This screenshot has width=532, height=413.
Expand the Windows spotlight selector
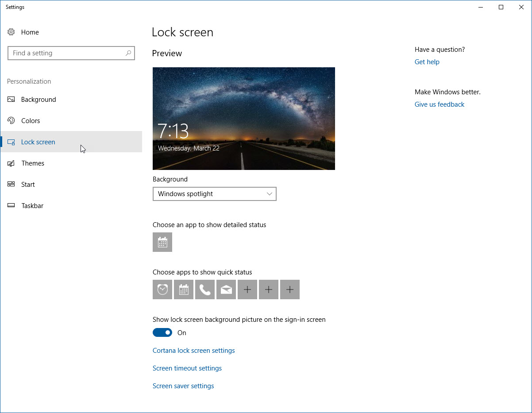[269, 194]
